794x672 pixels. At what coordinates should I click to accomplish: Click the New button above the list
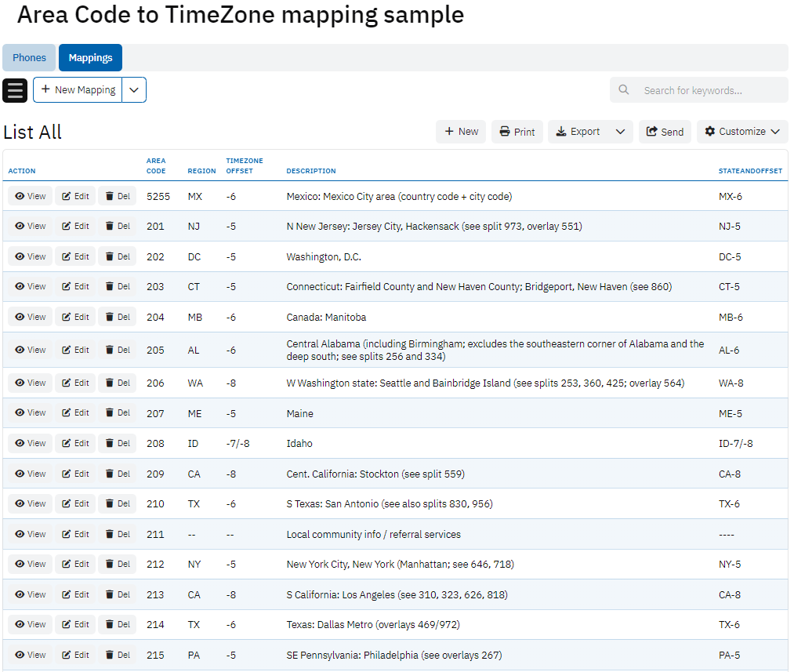461,132
